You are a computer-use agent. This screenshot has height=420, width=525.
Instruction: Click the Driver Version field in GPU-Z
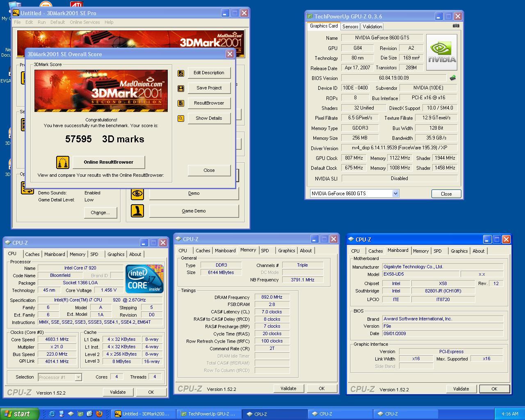tap(399, 148)
